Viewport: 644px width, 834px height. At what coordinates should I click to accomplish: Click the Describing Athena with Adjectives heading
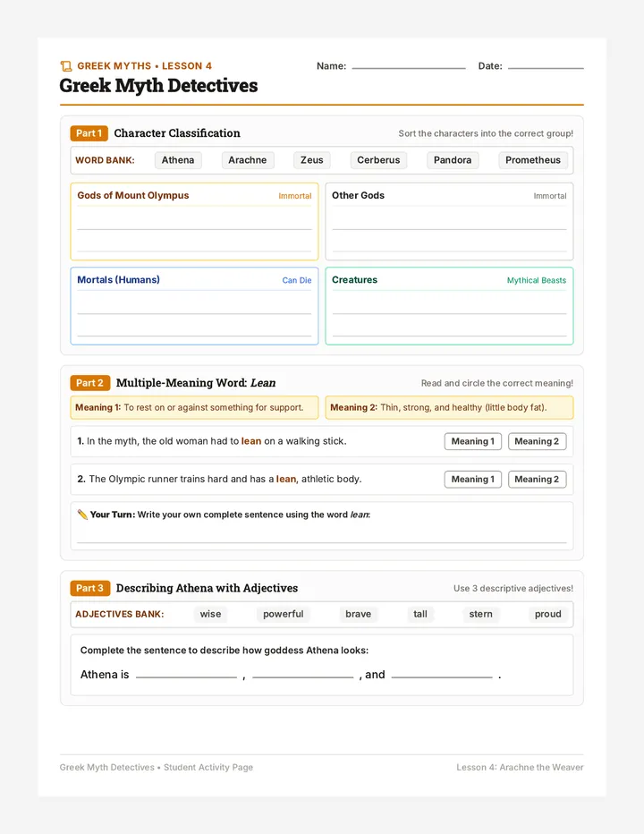pos(207,588)
